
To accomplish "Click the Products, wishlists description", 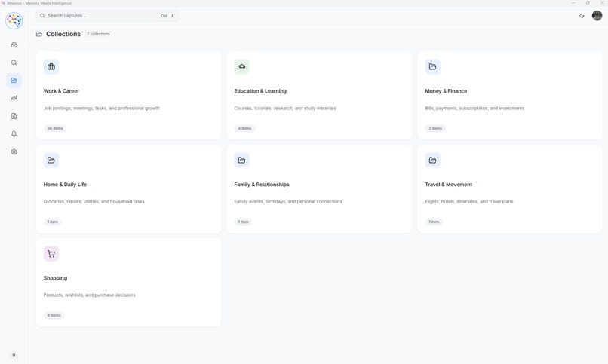I will [90, 295].
